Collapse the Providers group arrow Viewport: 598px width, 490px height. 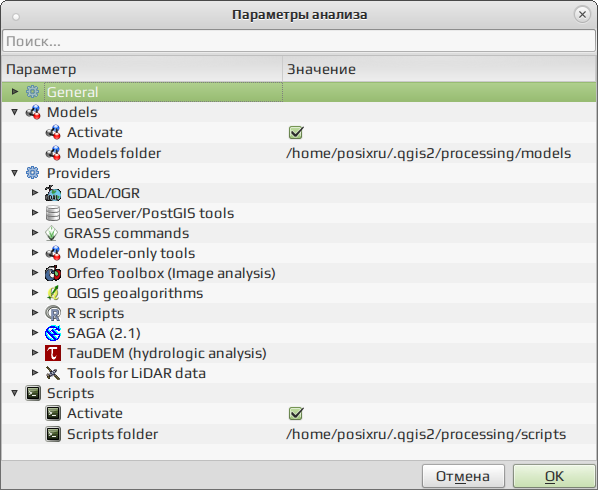(14, 173)
